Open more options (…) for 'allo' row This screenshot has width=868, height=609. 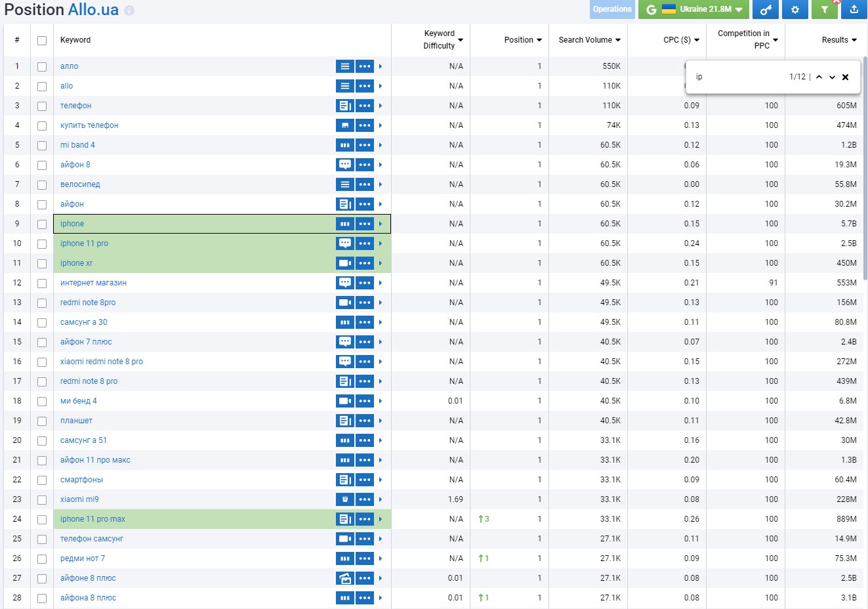365,86
